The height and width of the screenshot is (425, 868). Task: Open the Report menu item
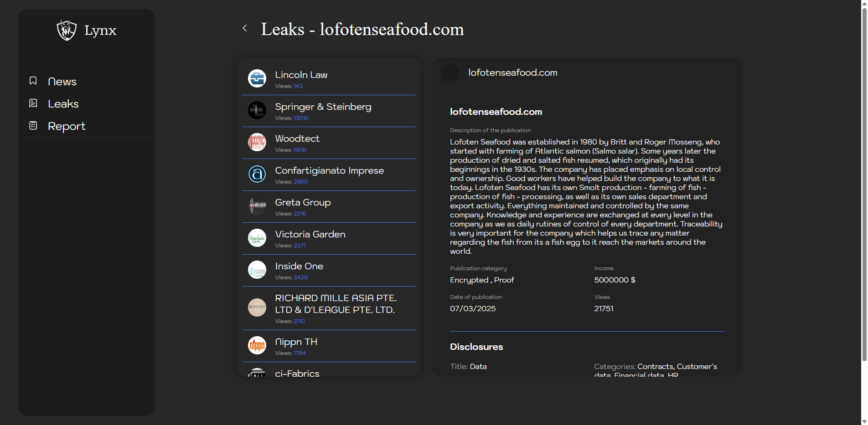67,126
